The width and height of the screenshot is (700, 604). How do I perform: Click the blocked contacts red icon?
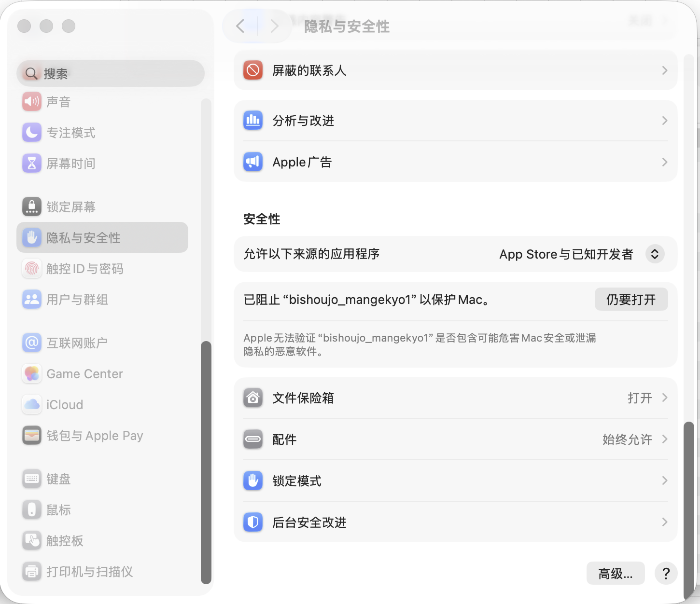tap(253, 70)
